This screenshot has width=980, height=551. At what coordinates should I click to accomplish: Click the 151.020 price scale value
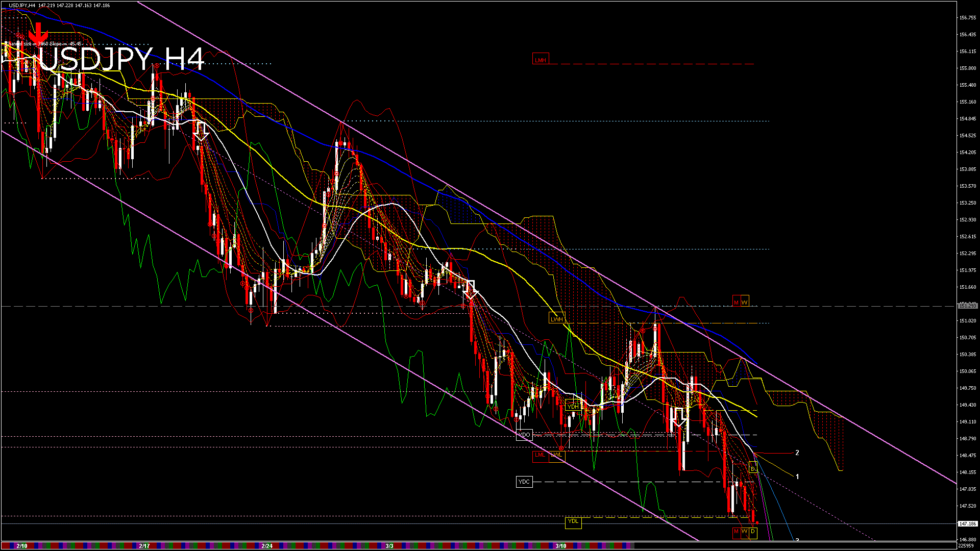point(968,320)
